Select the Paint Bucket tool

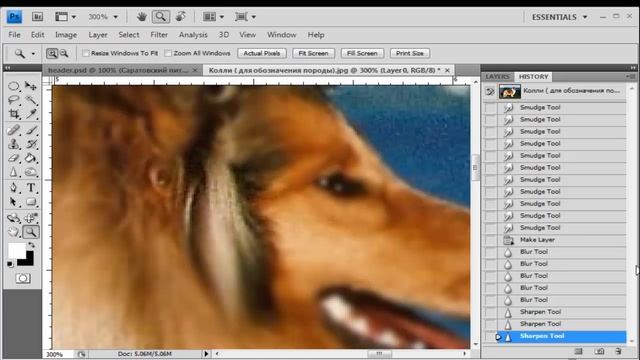[x=31, y=158]
